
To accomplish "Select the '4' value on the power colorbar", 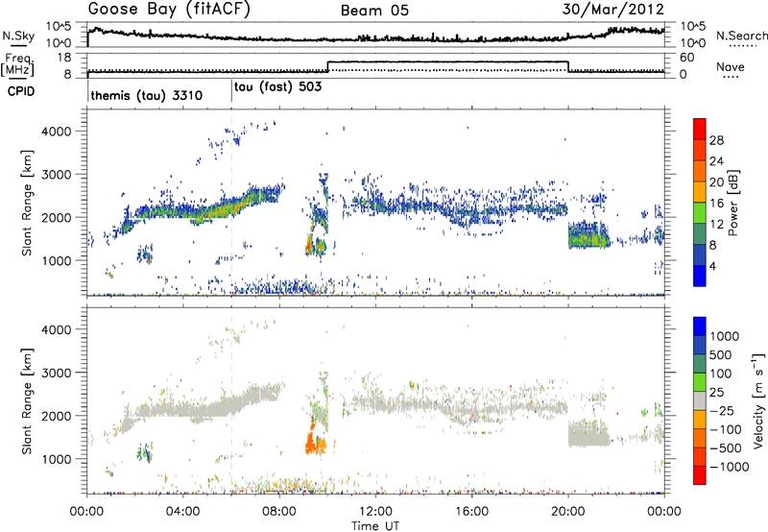I will tap(712, 266).
